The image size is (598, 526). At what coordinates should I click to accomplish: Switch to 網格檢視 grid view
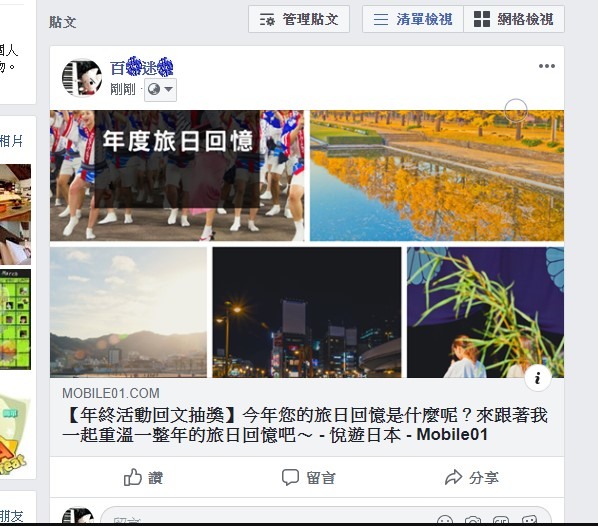(514, 19)
